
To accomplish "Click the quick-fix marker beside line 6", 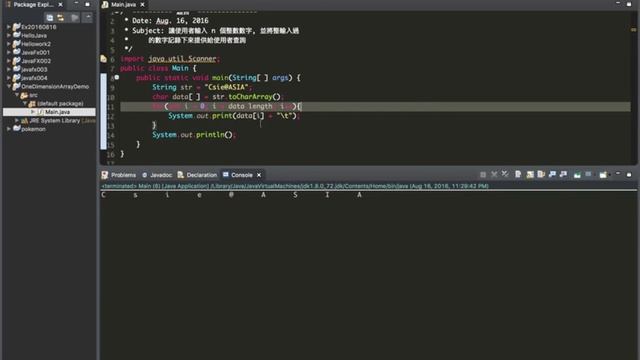I will (104, 59).
